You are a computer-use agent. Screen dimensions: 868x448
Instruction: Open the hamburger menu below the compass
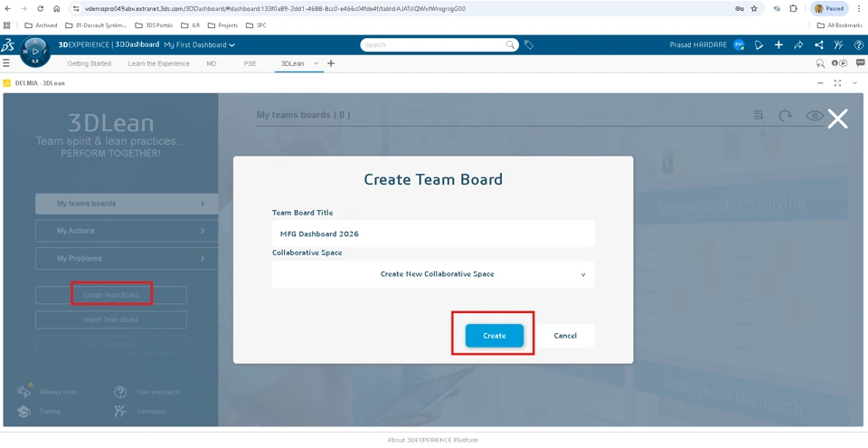click(6, 63)
